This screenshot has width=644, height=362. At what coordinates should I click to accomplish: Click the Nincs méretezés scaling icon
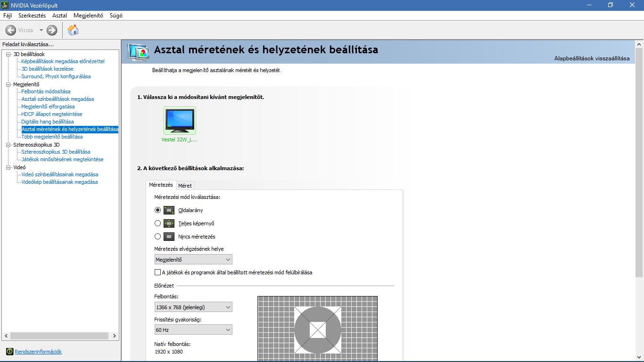pyautogui.click(x=169, y=237)
